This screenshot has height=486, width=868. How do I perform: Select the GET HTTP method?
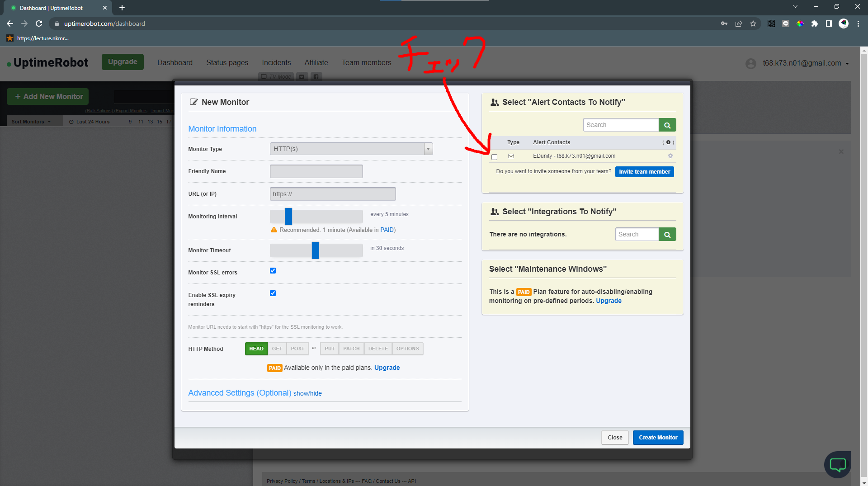277,349
